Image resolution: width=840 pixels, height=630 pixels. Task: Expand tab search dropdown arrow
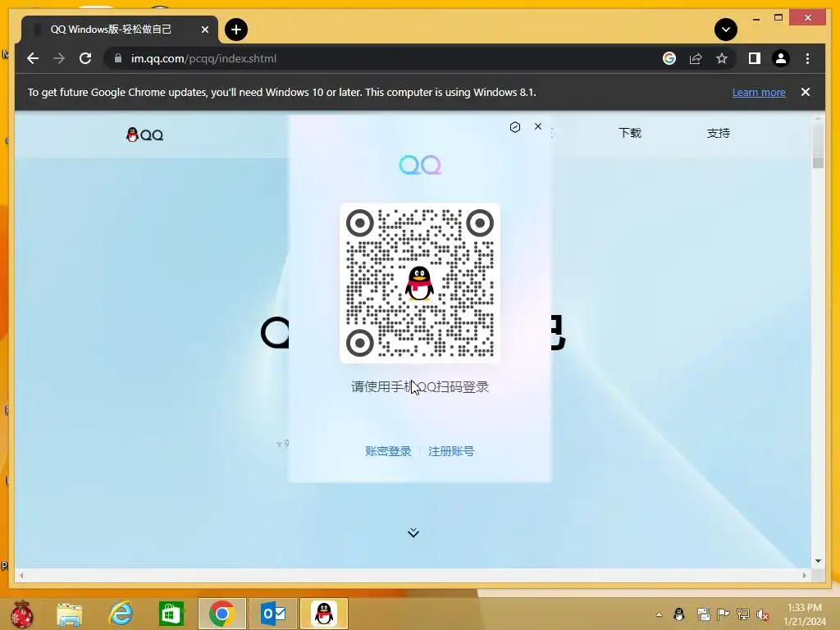(726, 30)
